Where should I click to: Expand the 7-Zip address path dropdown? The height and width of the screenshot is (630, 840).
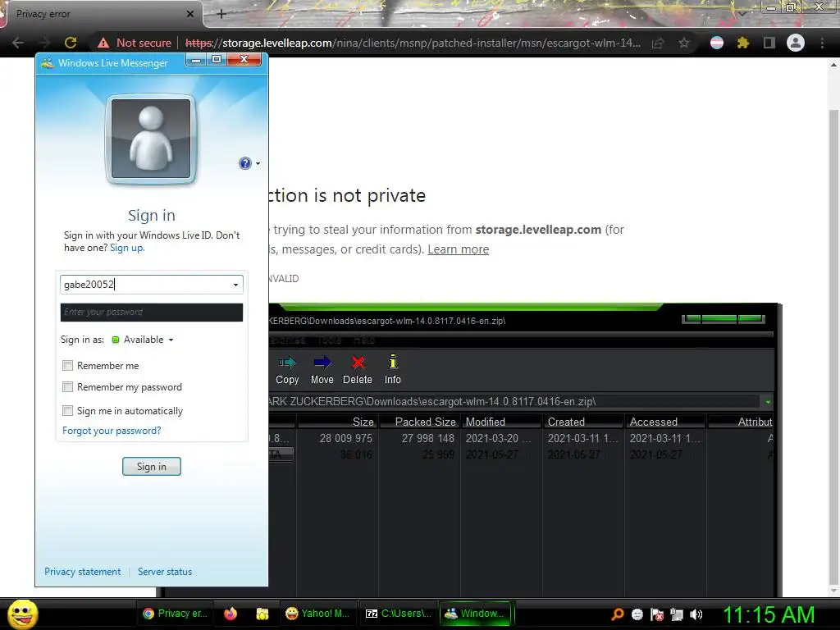tap(768, 402)
